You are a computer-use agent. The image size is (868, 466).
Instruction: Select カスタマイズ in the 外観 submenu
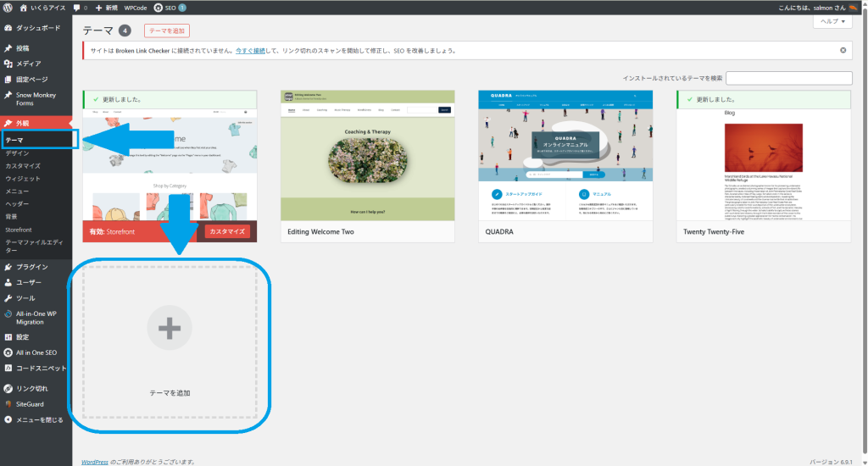point(23,166)
